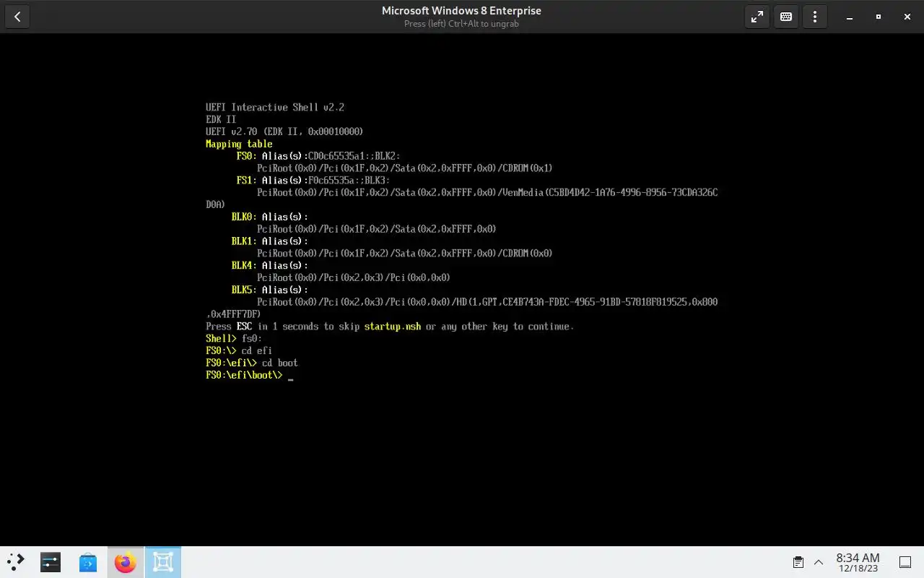Select the Boxes app in the taskbar
This screenshot has width=924, height=578.
163,562
